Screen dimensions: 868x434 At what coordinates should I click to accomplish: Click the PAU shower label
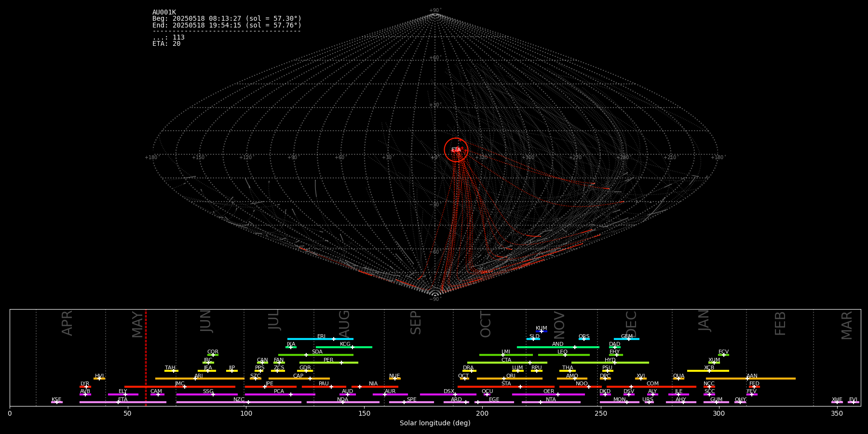tap(324, 383)
